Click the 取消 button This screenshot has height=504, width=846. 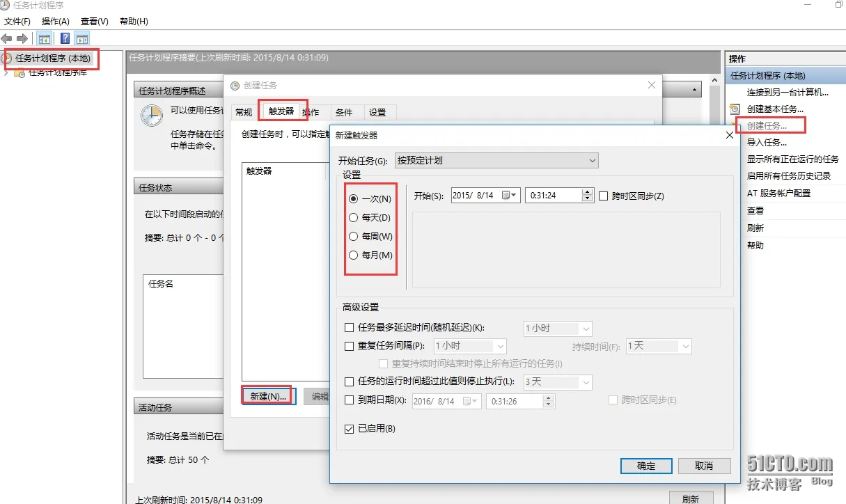tap(705, 466)
